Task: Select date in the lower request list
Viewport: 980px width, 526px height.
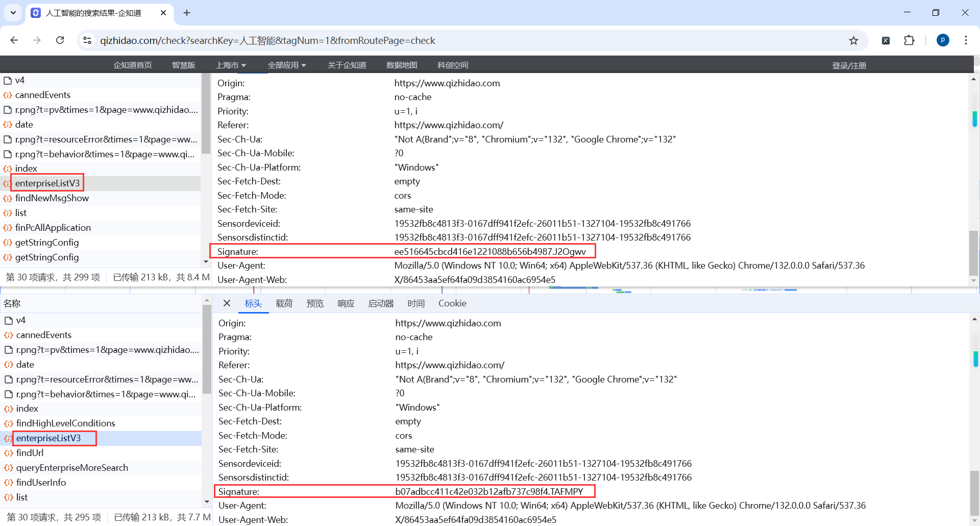Action: (x=25, y=365)
